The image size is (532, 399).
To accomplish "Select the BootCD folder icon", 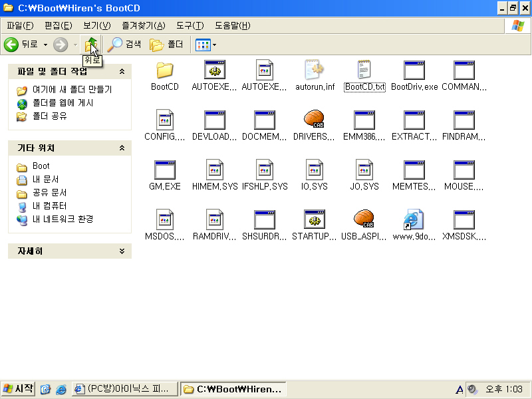I will pos(164,70).
